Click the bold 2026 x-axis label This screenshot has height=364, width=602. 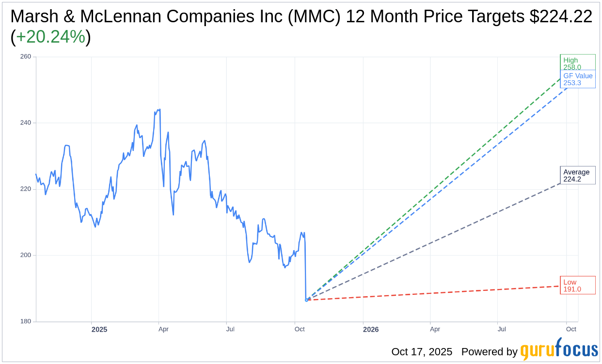(x=371, y=330)
